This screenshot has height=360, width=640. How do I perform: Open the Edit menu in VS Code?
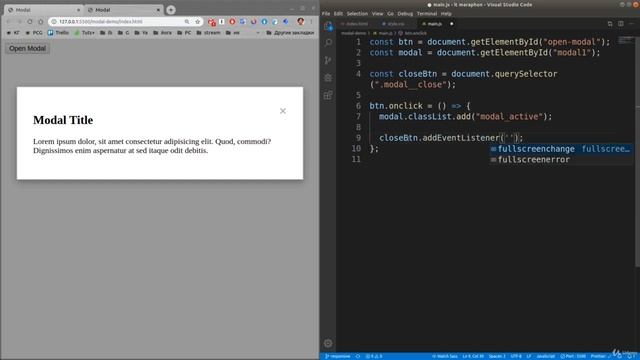point(338,13)
